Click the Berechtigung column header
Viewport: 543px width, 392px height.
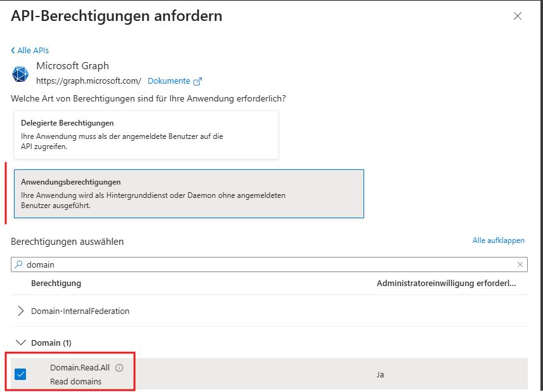click(56, 284)
